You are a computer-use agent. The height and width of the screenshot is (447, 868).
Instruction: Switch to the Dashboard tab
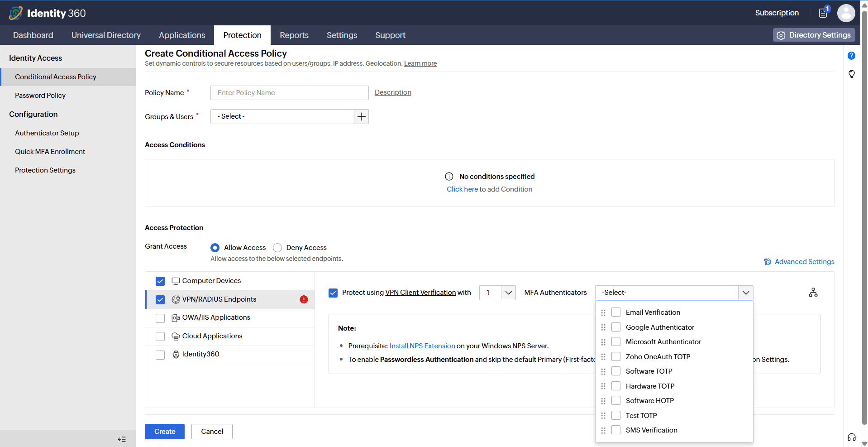33,35
